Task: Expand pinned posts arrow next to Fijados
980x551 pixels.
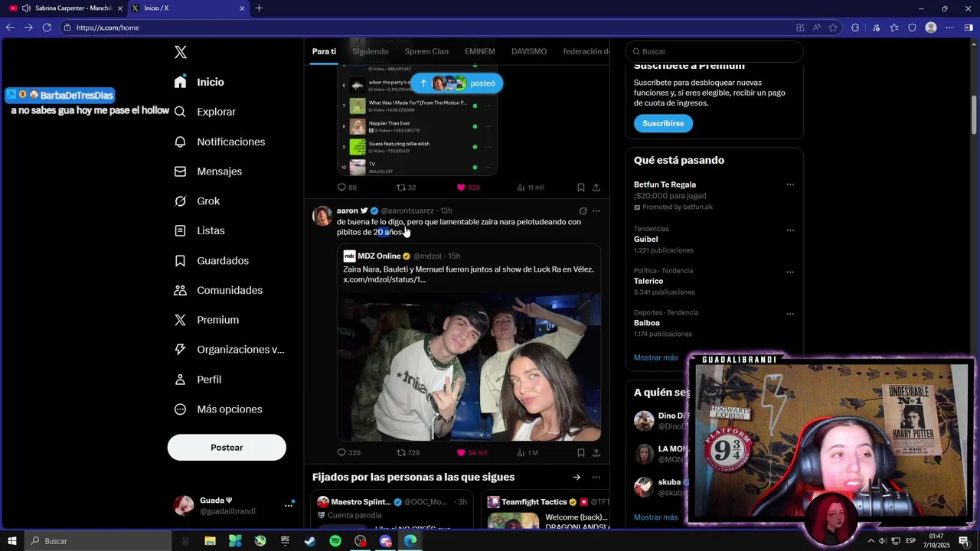Action: coord(577,478)
